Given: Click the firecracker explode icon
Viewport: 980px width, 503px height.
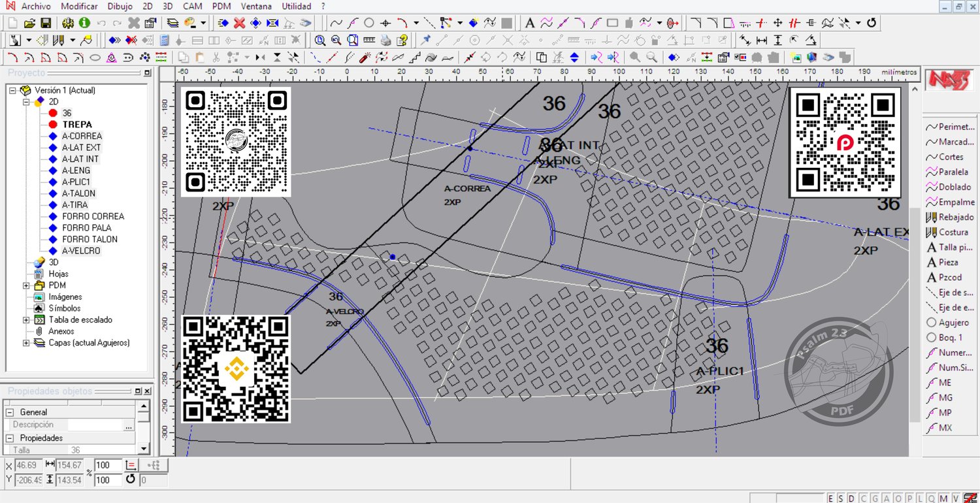Looking at the screenshot, I should tap(365, 57).
